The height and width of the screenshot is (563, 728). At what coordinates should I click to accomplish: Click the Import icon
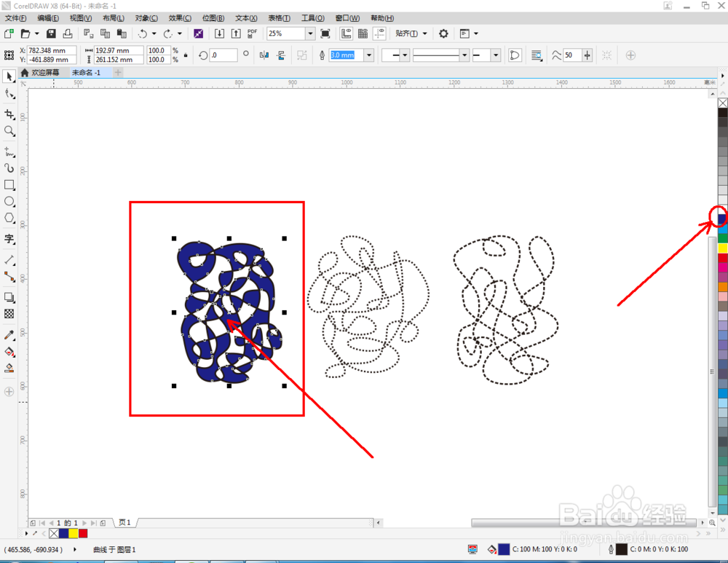(x=219, y=34)
